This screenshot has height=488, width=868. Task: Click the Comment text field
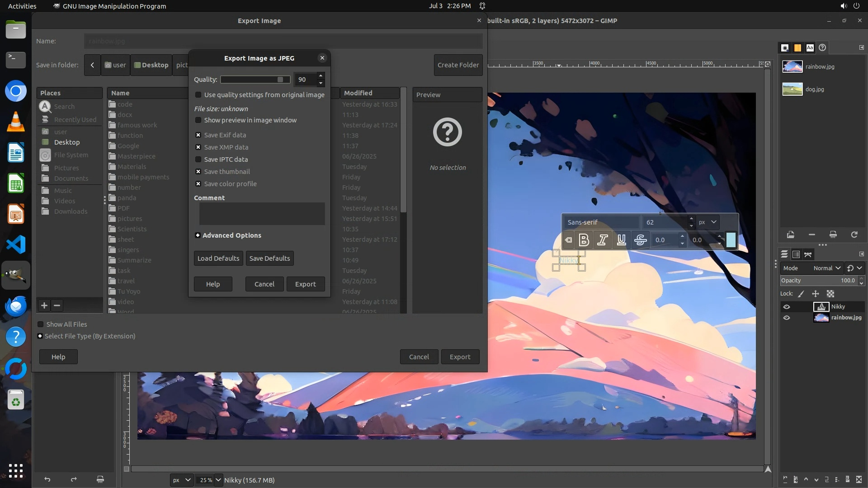(x=262, y=214)
